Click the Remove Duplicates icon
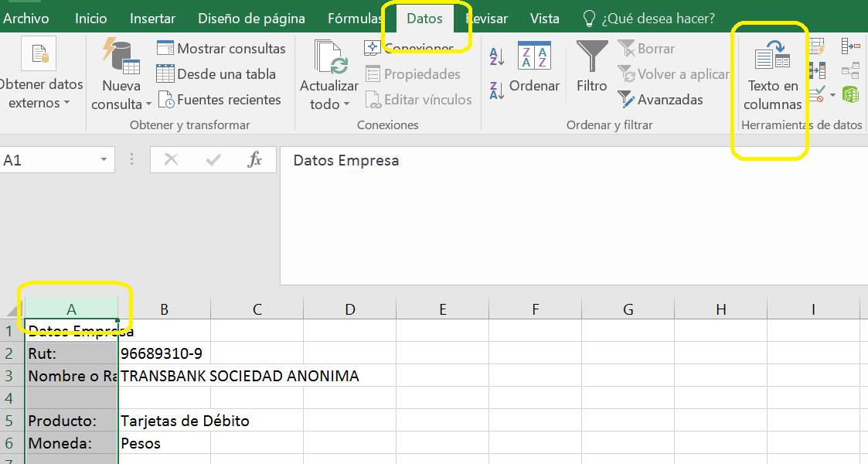 tap(817, 71)
